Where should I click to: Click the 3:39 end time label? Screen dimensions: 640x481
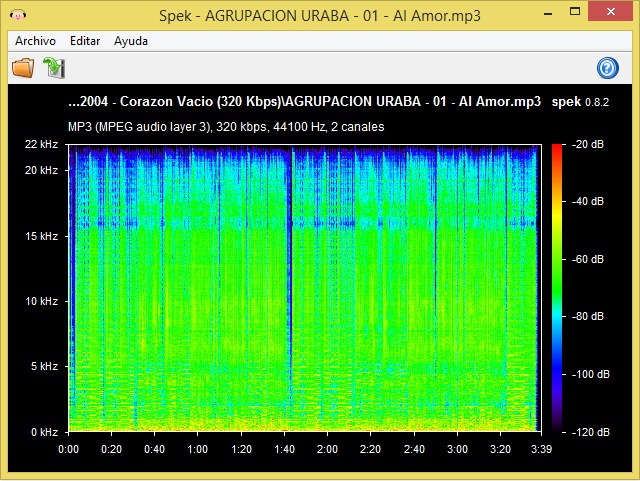point(541,450)
